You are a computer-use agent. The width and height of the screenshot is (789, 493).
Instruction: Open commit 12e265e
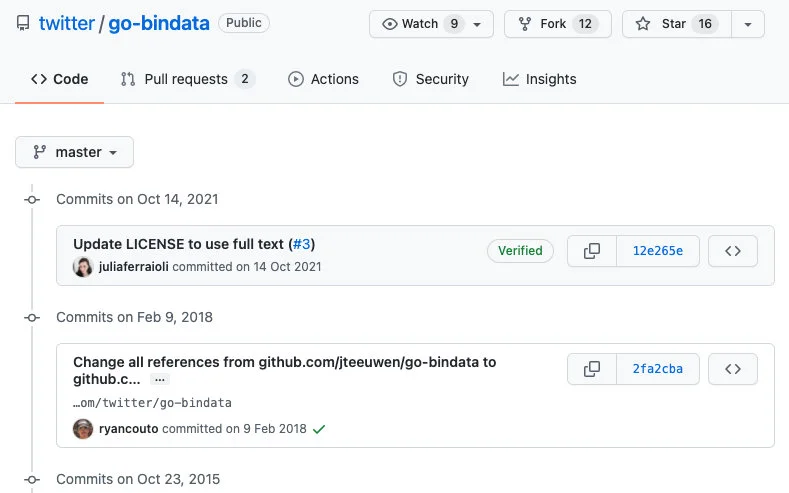coord(658,251)
